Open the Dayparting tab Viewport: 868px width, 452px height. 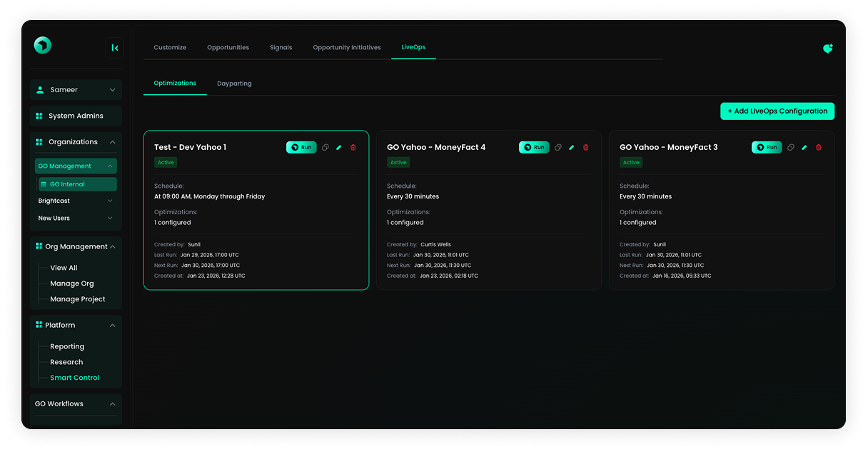pos(234,83)
